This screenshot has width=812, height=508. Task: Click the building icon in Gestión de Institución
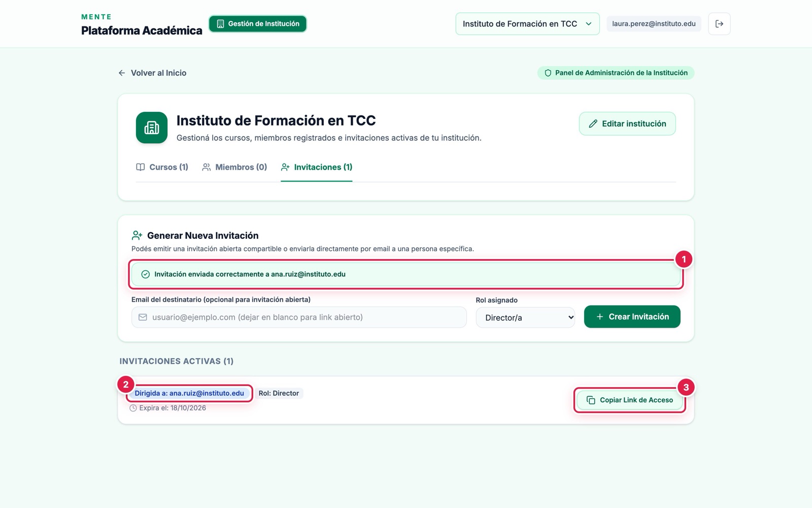pos(220,24)
